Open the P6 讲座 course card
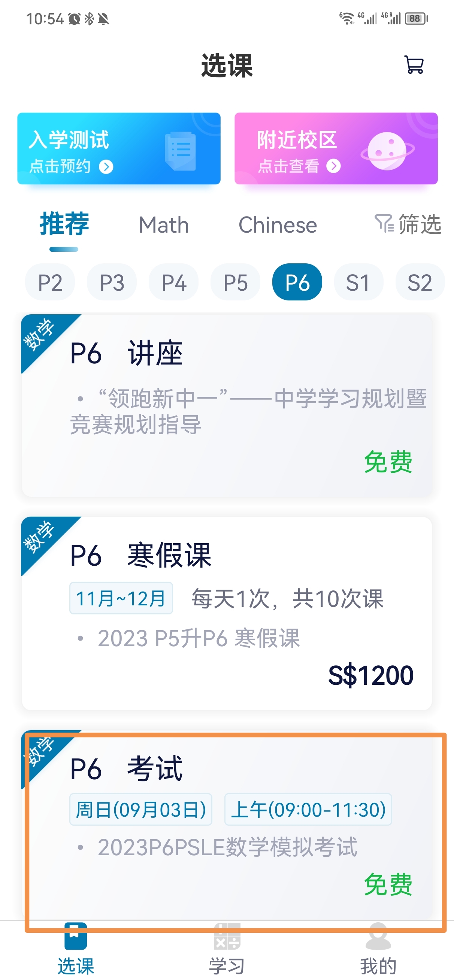Screen dimensions: 454x980 [x=227, y=405]
